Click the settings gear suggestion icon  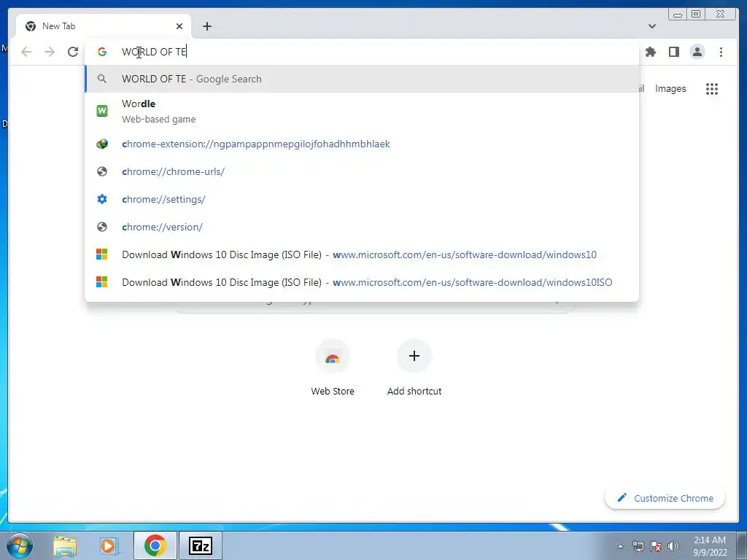coord(102,199)
